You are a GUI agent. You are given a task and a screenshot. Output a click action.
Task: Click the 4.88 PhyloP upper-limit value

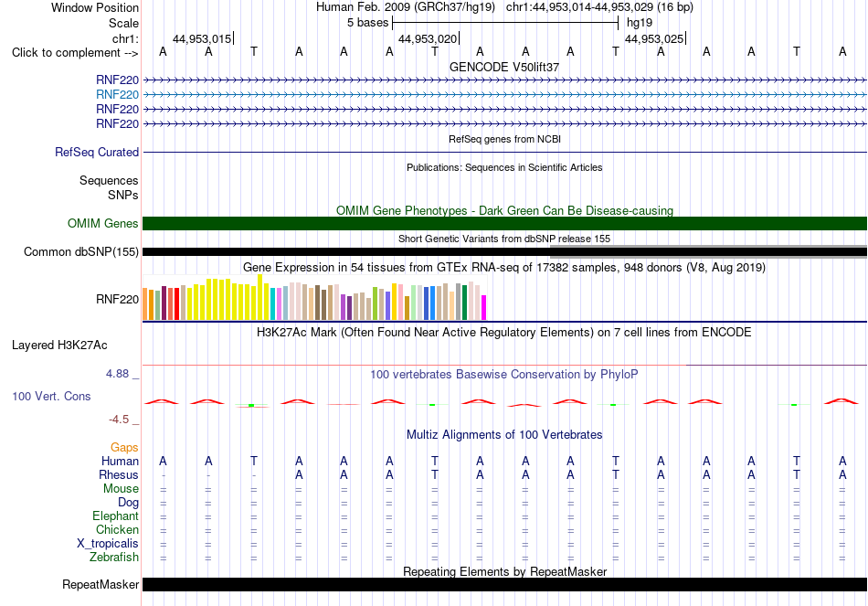click(117, 373)
